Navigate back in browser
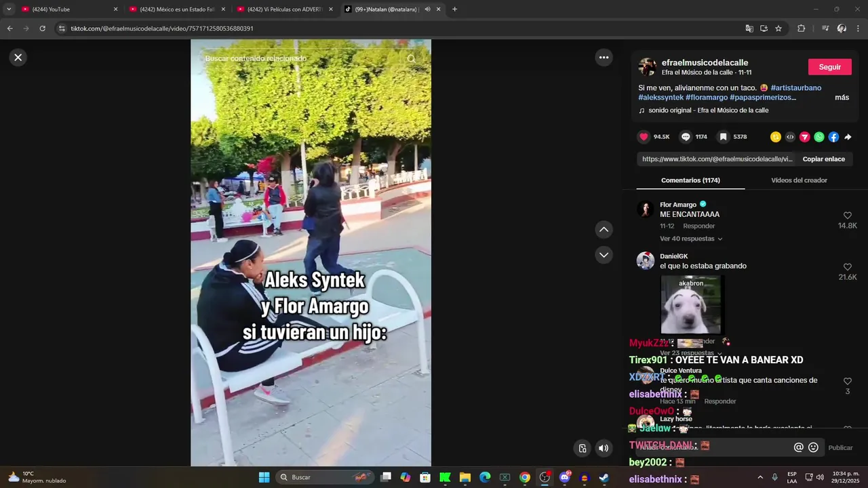 point(9,28)
